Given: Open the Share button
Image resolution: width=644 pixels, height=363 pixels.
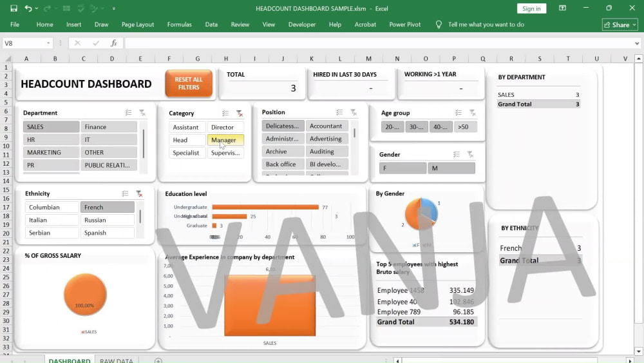Looking at the screenshot, I should [x=620, y=25].
